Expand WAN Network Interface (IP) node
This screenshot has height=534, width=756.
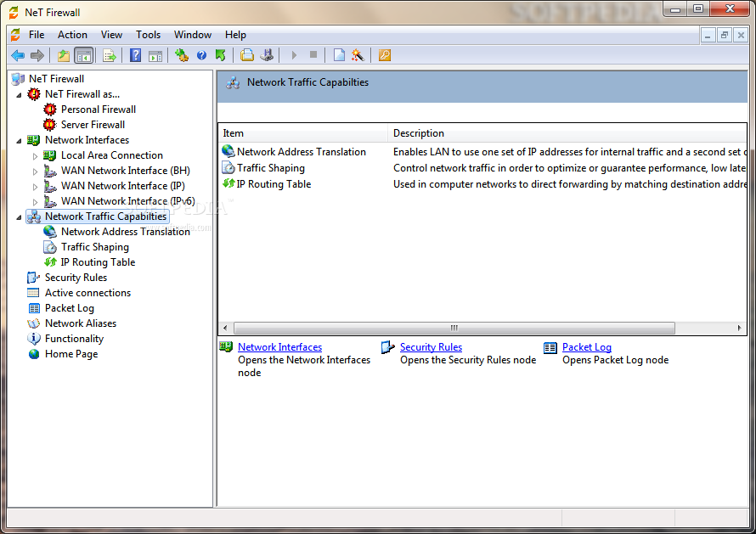click(35, 187)
